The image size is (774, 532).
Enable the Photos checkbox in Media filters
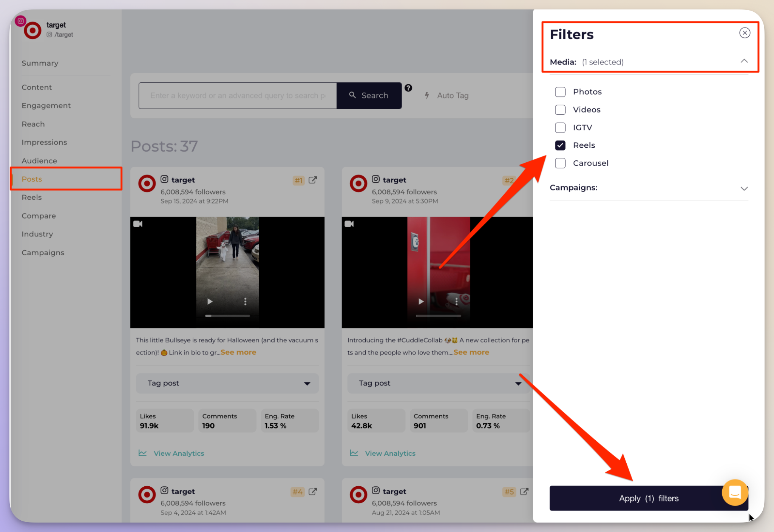(560, 92)
